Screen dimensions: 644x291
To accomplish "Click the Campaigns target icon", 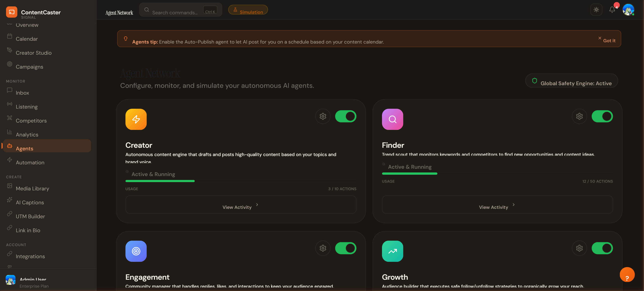I will pos(9,64).
